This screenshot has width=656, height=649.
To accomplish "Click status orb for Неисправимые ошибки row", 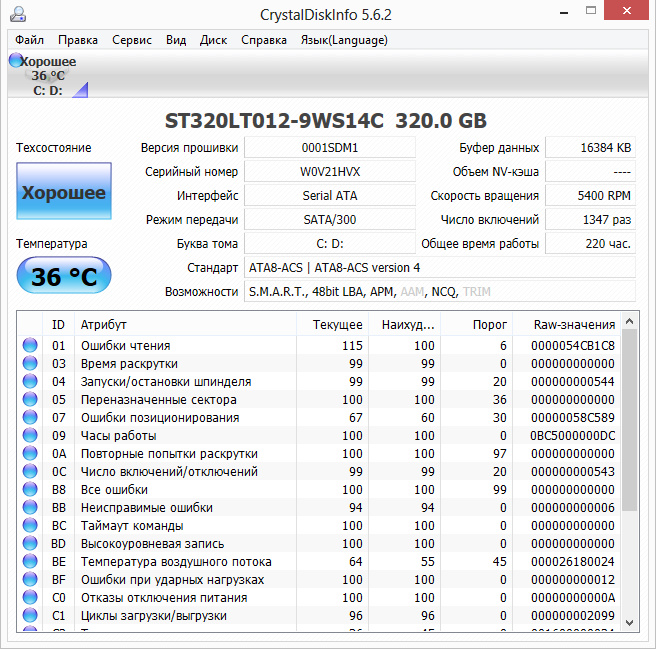I will coord(30,507).
